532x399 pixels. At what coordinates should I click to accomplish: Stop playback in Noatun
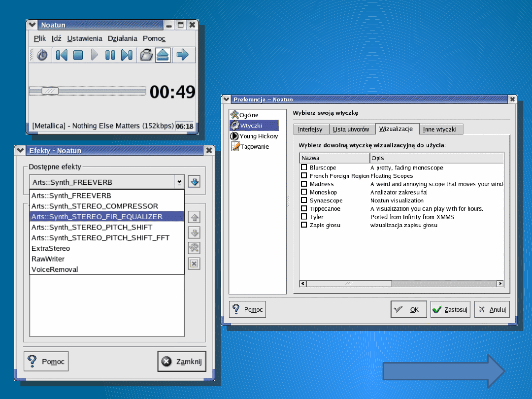pos(78,55)
